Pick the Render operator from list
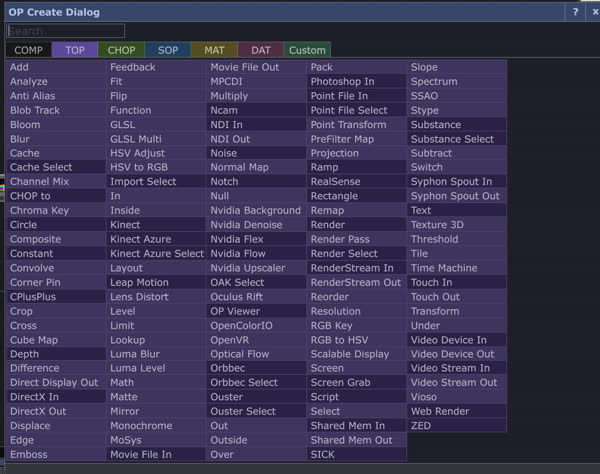This screenshot has height=474, width=600. coord(356,225)
